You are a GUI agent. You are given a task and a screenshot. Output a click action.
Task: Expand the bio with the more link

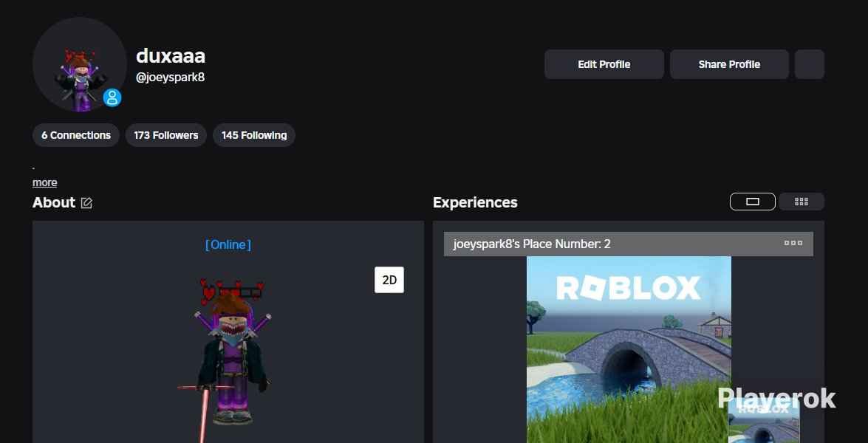tap(44, 182)
